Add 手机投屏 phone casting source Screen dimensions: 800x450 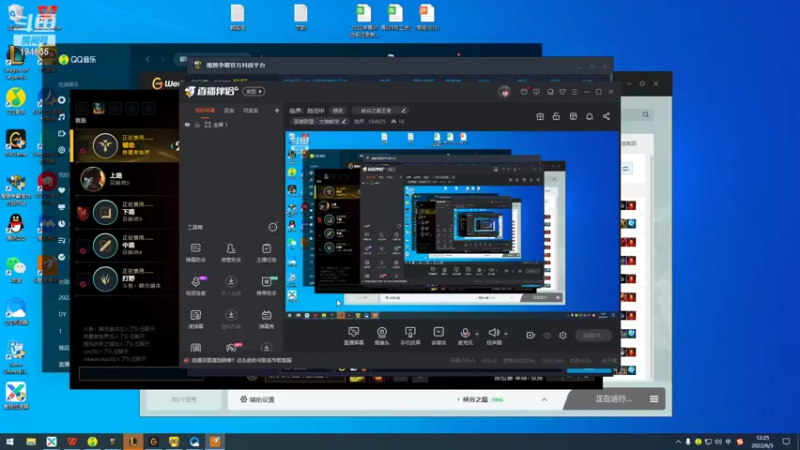point(410,336)
